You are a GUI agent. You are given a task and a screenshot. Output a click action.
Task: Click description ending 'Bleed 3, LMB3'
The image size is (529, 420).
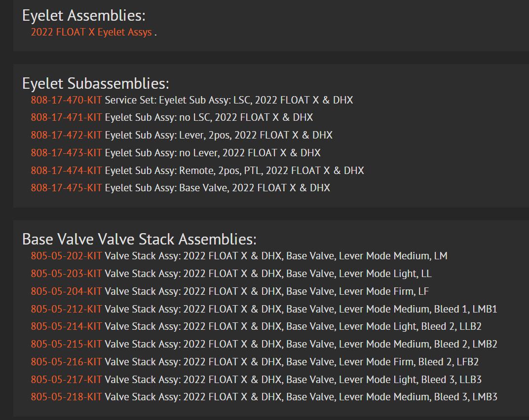pyautogui.click(x=301, y=397)
